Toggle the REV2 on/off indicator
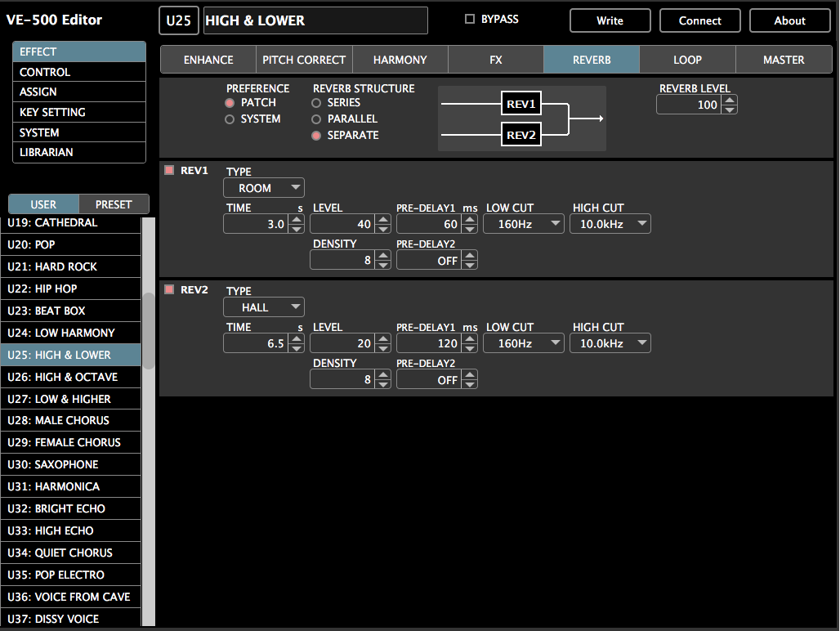Viewport: 840px width, 631px height. pyautogui.click(x=169, y=290)
